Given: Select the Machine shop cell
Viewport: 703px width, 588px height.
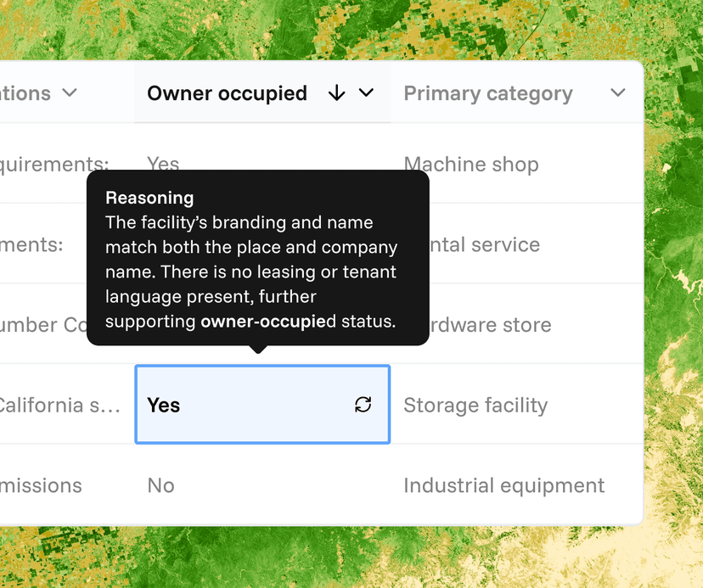Looking at the screenshot, I should point(471,165).
